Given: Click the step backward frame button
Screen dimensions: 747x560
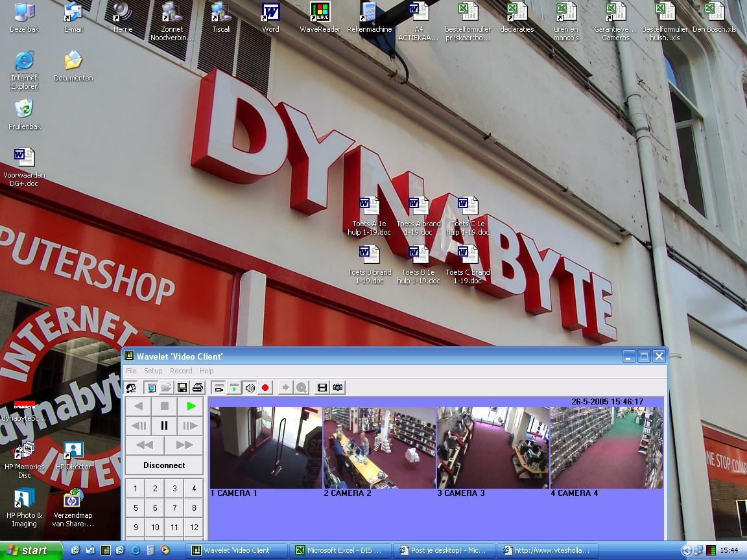Looking at the screenshot, I should click(139, 426).
